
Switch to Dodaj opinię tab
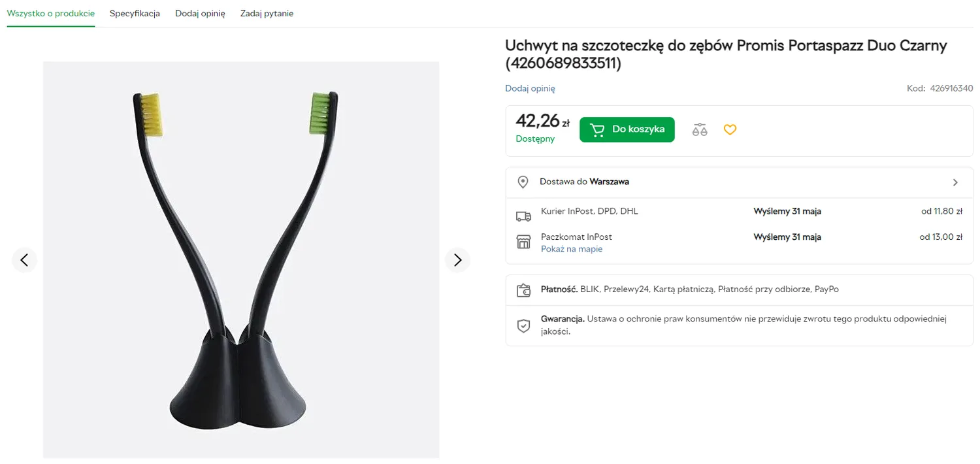[x=200, y=14]
